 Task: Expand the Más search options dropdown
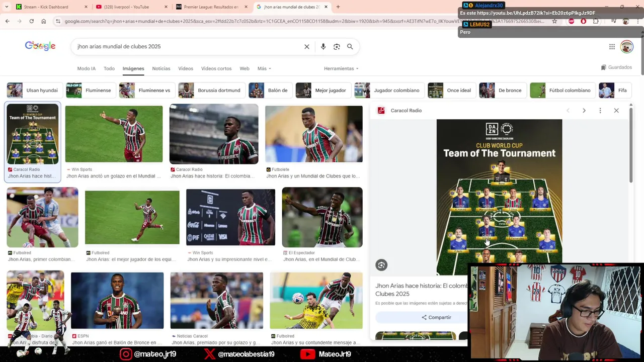pos(264,68)
